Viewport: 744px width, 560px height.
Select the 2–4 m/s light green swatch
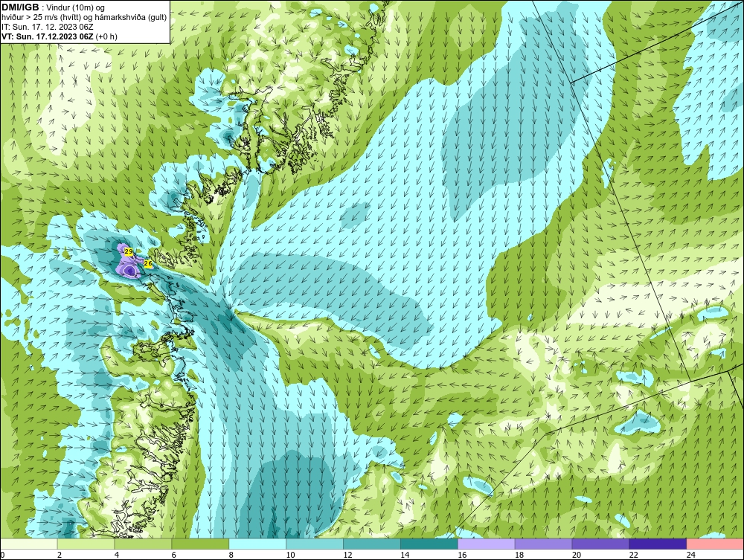(86, 544)
